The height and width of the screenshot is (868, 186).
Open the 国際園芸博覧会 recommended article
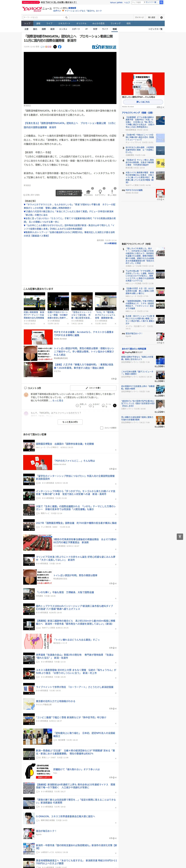pyautogui.click(x=65, y=444)
